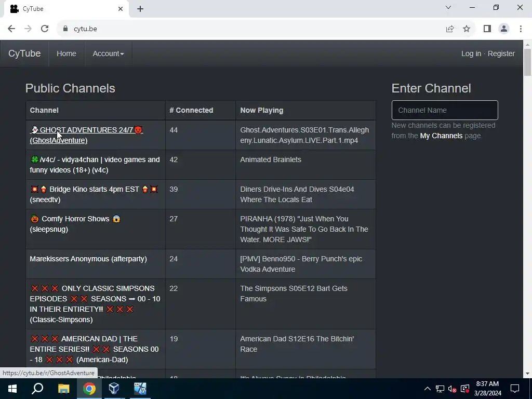Image resolution: width=532 pixels, height=399 pixels.
Task: Click the Public Channels heading
Action: click(70, 88)
